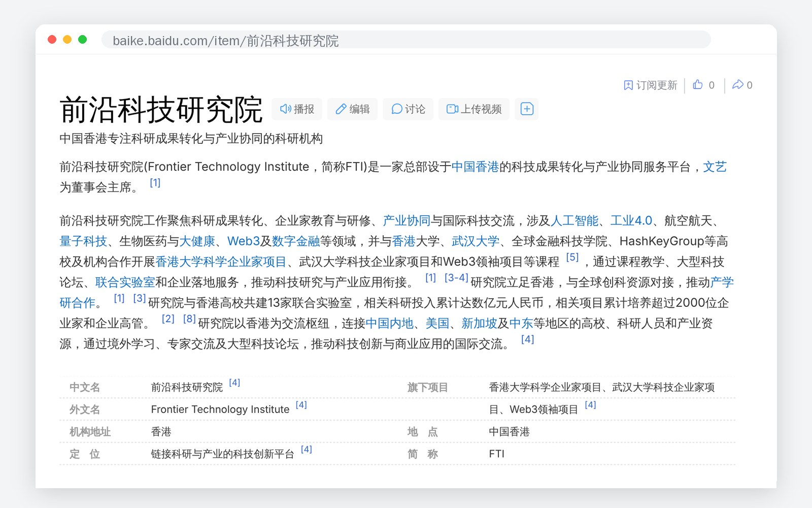Follow the 产业协同 link

[x=407, y=220]
